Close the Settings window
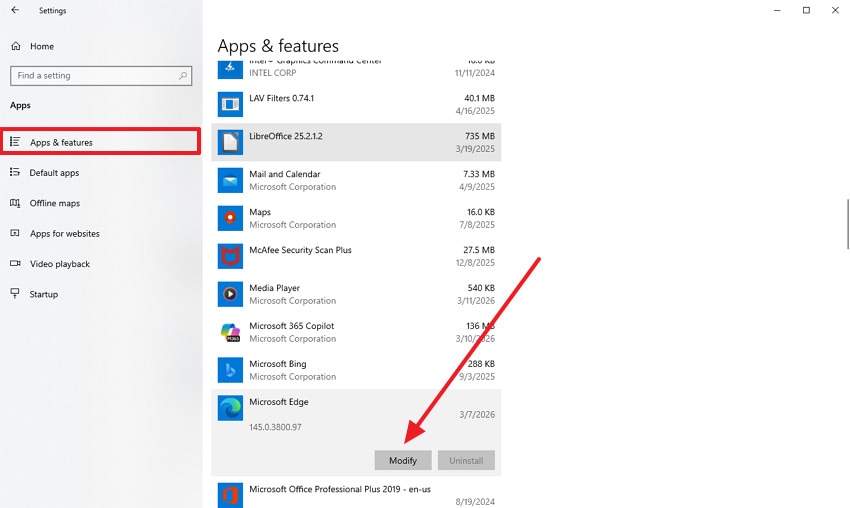Screen dimensions: 850x508 835,10
